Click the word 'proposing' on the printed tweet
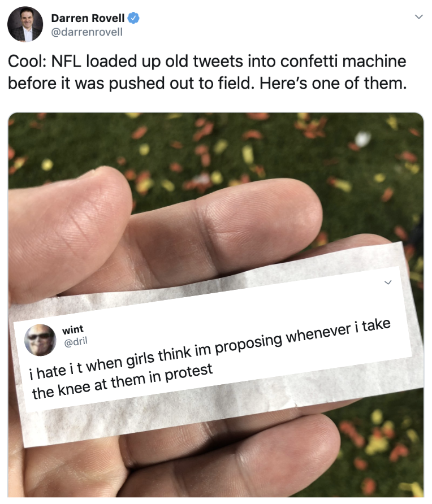The image size is (432, 504). click(x=249, y=344)
